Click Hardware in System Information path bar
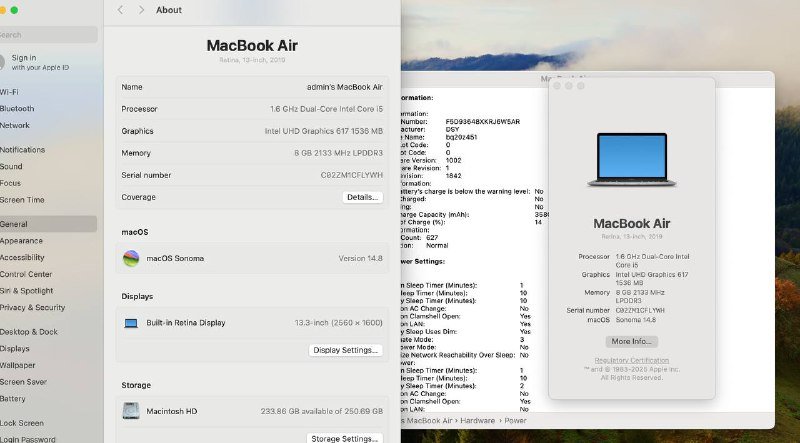Screen dimensions: 800x443 click(x=478, y=421)
